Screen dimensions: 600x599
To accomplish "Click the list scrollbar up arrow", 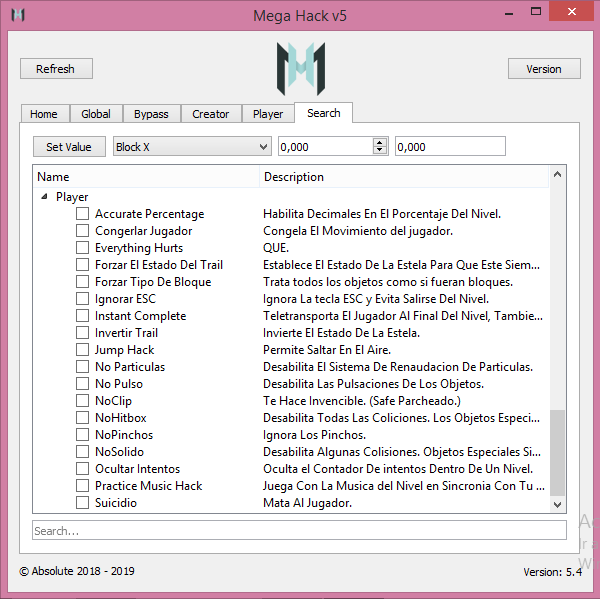I will [x=558, y=175].
